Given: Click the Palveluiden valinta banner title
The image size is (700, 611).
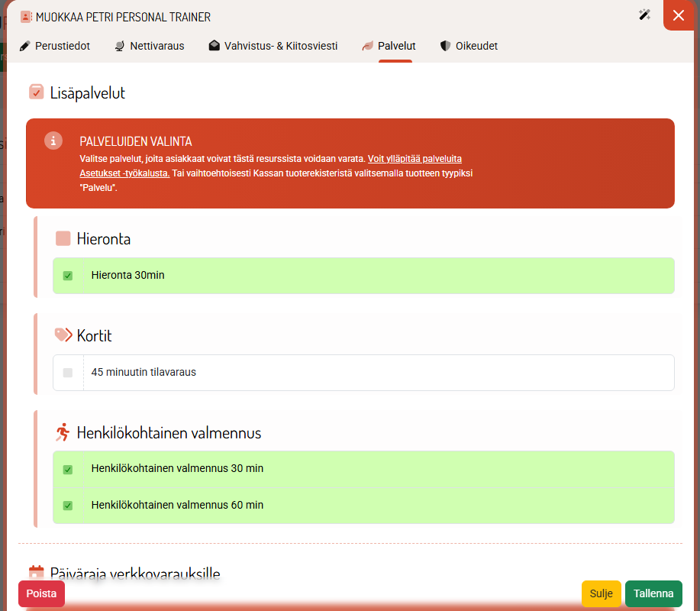Looking at the screenshot, I should click(136, 141).
